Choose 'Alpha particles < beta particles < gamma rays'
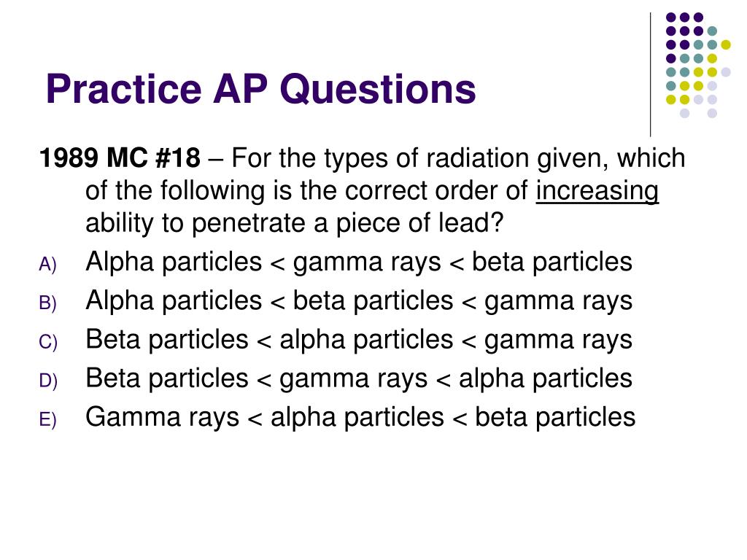This screenshot has height=560, width=747. click(359, 301)
